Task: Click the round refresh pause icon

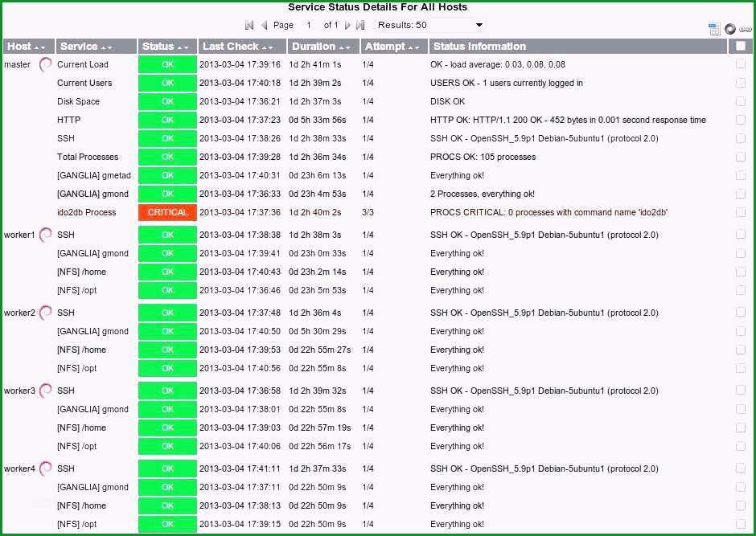Action: (x=730, y=29)
